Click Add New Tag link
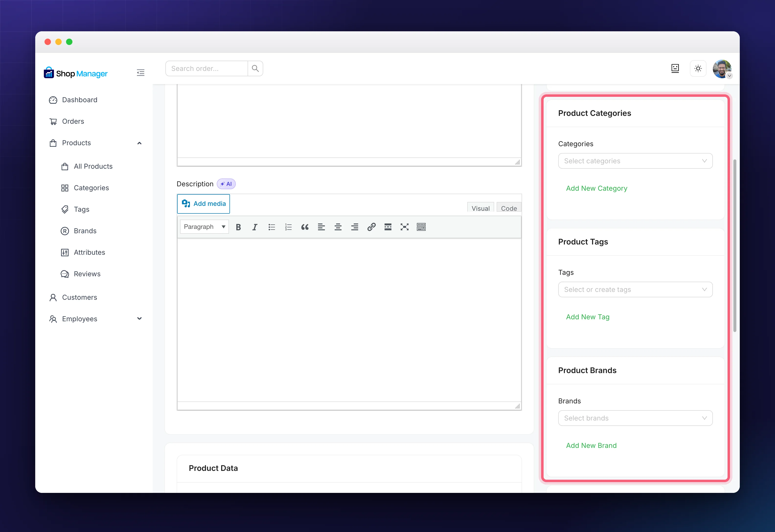The height and width of the screenshot is (532, 775). (x=588, y=317)
